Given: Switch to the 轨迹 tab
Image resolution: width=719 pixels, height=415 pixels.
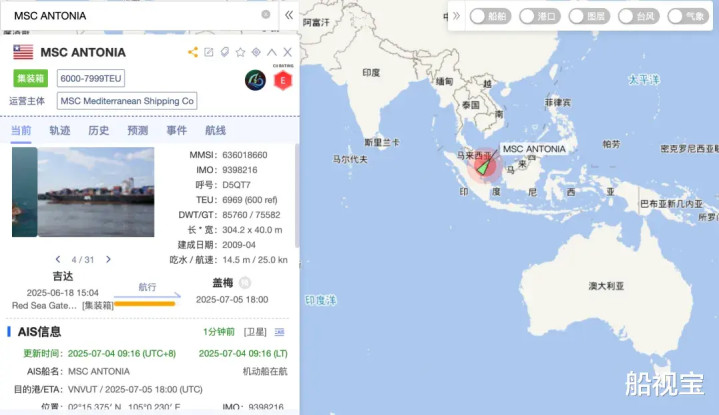Looking at the screenshot, I should [60, 131].
